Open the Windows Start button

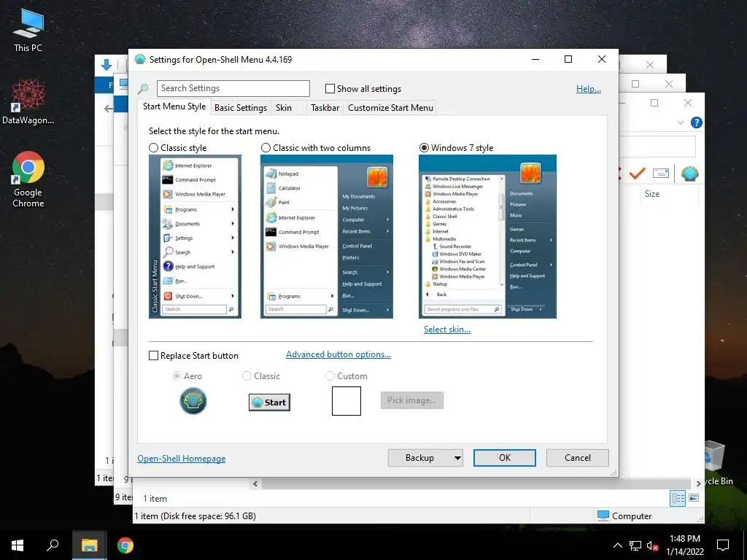click(x=18, y=545)
